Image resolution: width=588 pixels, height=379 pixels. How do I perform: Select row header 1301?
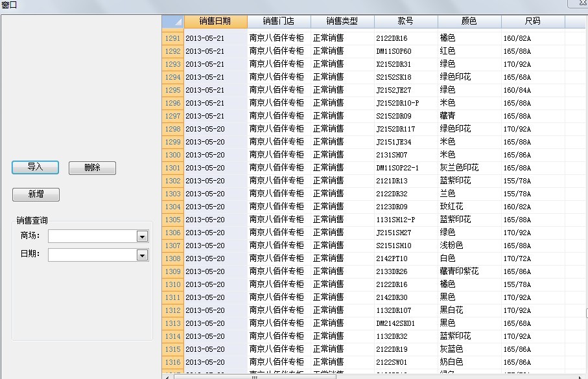[x=173, y=168]
